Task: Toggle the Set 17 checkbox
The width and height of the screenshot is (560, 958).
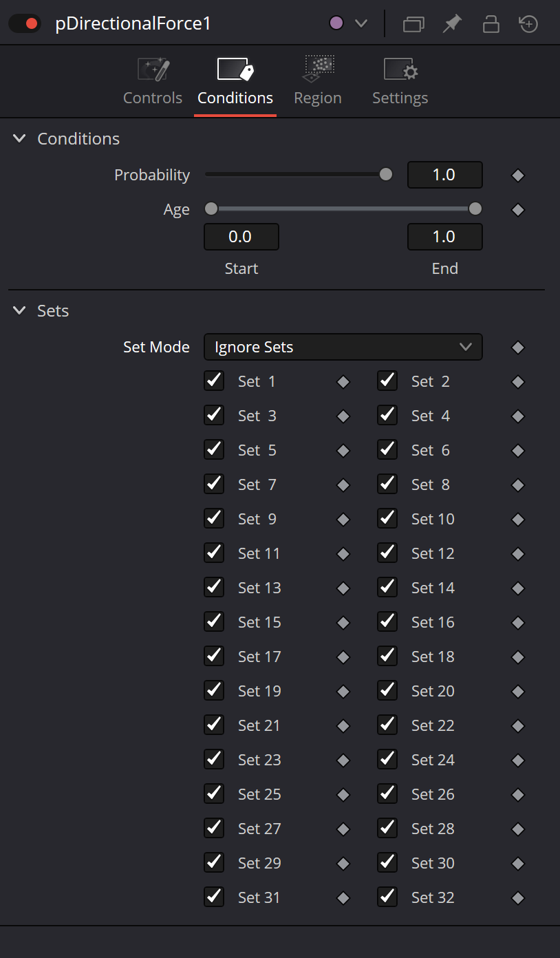Action: [214, 656]
